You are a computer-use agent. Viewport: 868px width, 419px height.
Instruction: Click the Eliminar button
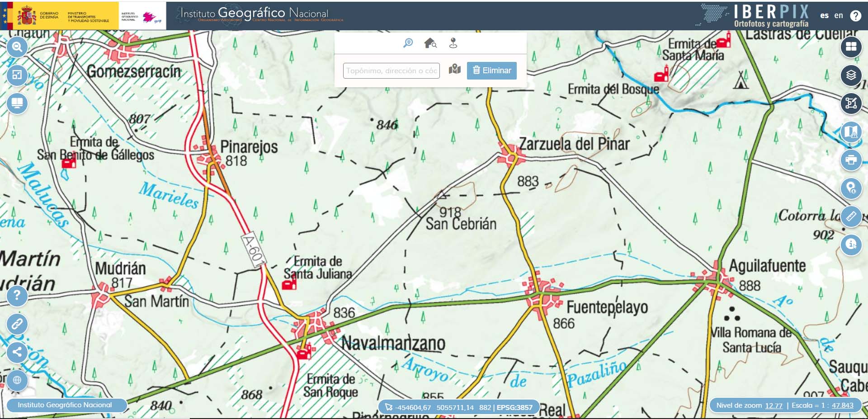coord(491,71)
